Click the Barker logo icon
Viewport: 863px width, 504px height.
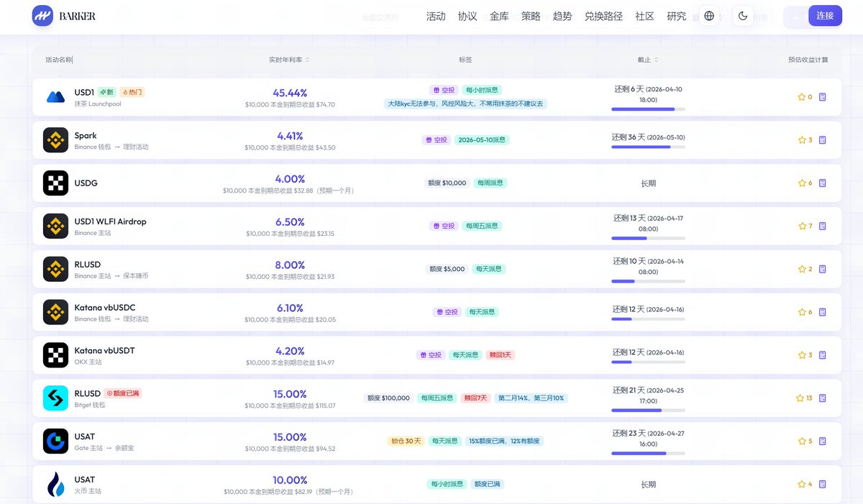42,16
